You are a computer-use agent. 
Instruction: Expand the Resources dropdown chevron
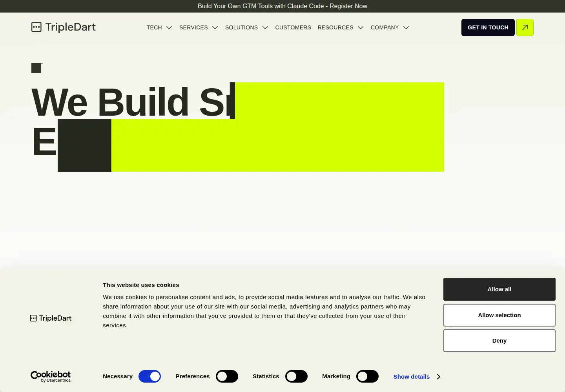click(361, 27)
